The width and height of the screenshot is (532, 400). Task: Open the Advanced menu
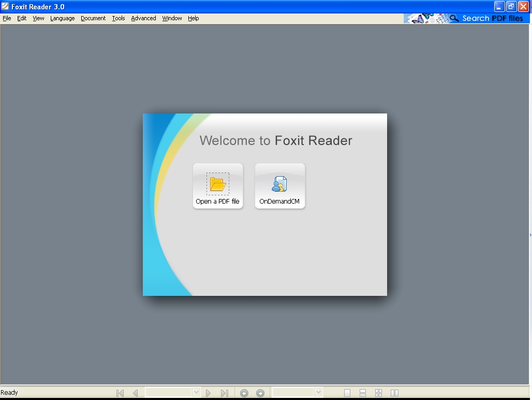pos(143,18)
